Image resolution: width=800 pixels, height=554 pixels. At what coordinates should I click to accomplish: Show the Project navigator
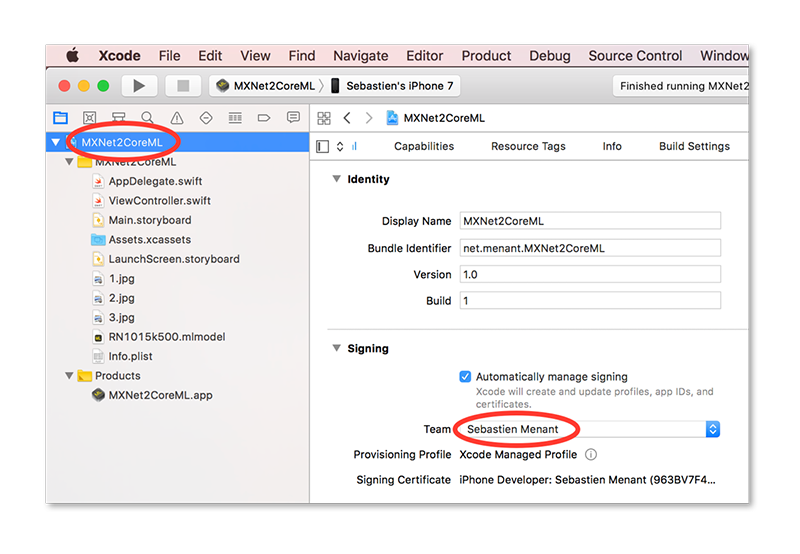click(60, 118)
